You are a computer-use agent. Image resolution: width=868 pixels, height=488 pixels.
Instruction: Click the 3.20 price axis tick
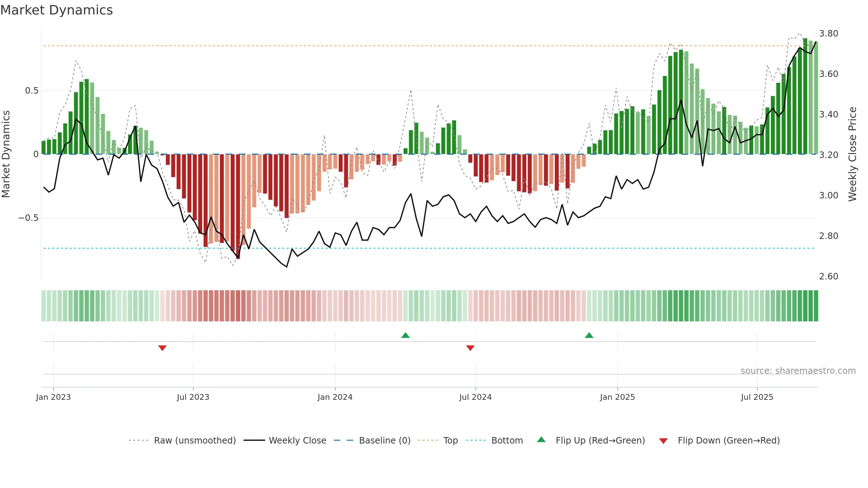coord(829,155)
